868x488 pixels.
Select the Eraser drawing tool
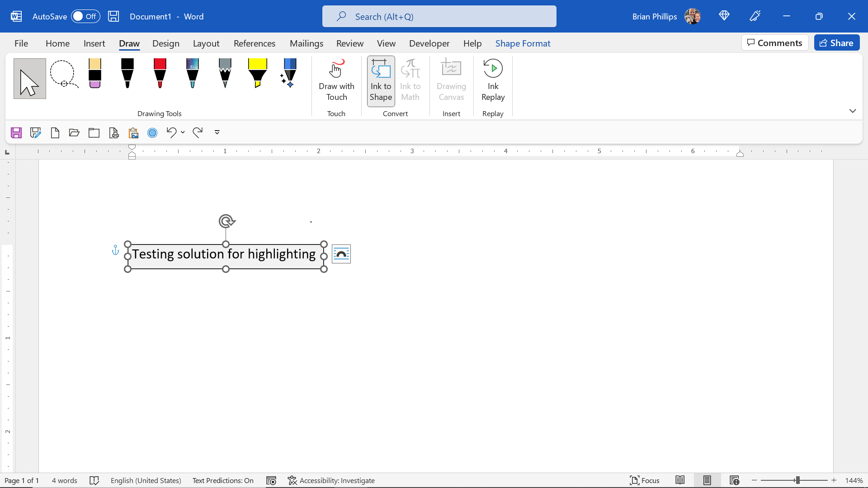click(95, 75)
